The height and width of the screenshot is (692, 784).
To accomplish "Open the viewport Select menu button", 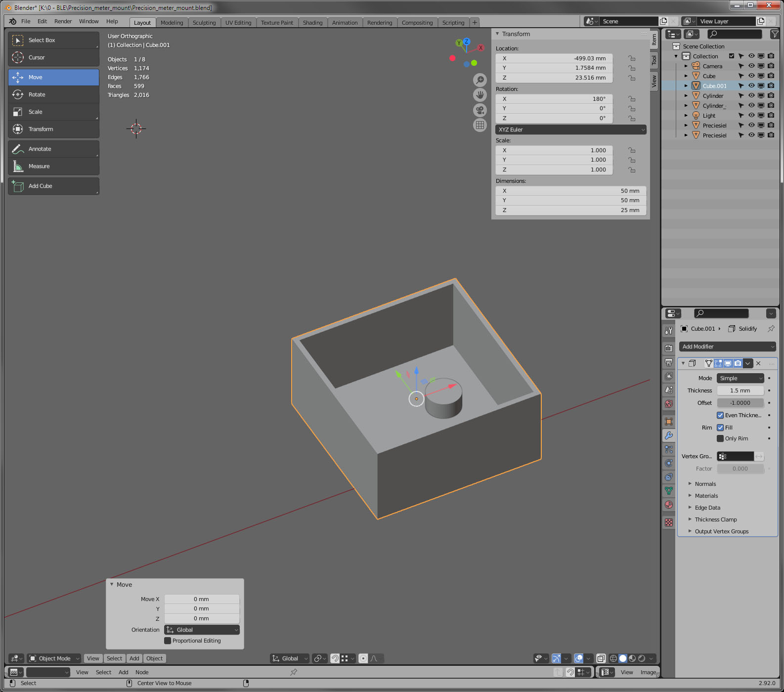I will coord(114,658).
